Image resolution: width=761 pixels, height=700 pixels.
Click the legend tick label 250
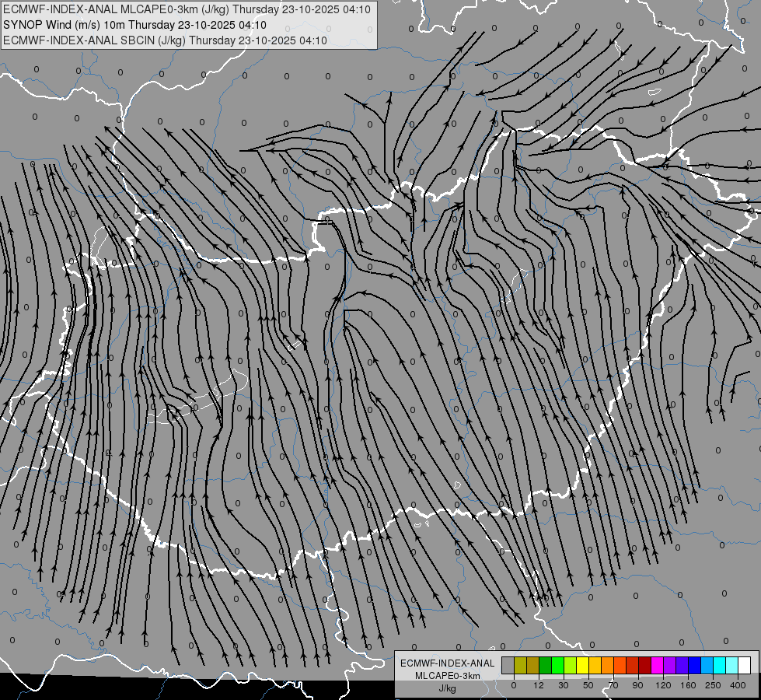[713, 685]
